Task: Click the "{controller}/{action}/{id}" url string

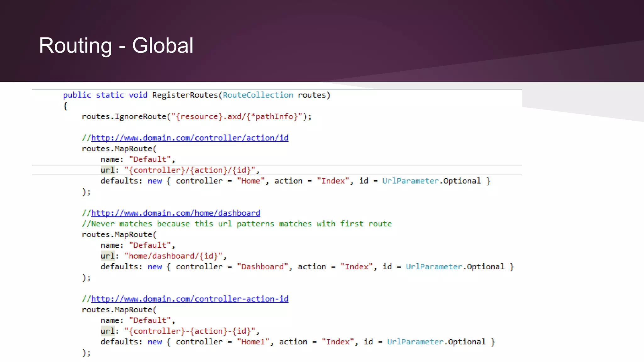Action: coord(190,170)
